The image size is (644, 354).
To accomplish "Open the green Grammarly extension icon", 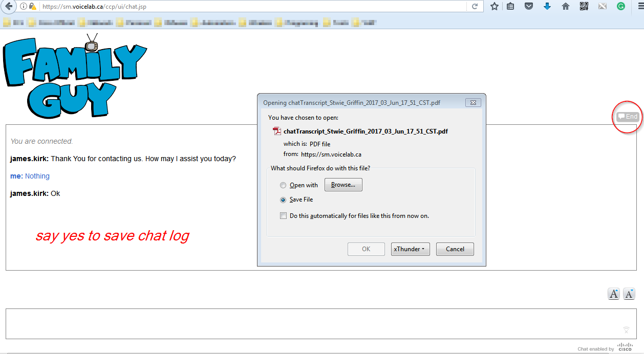I will [621, 7].
